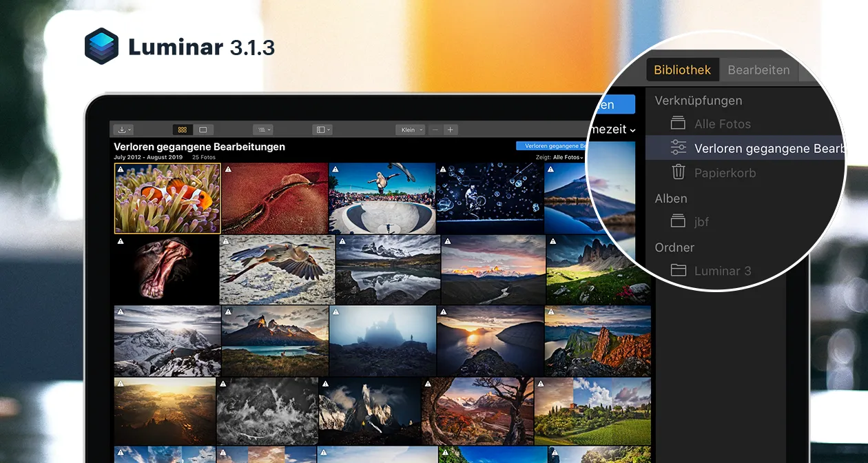Click the plus button to enlarge thumbnails
Viewport: 868px width, 463px height.
pos(451,130)
